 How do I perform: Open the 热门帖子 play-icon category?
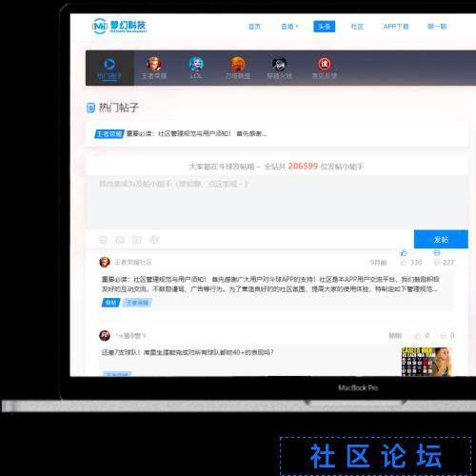click(x=109, y=68)
